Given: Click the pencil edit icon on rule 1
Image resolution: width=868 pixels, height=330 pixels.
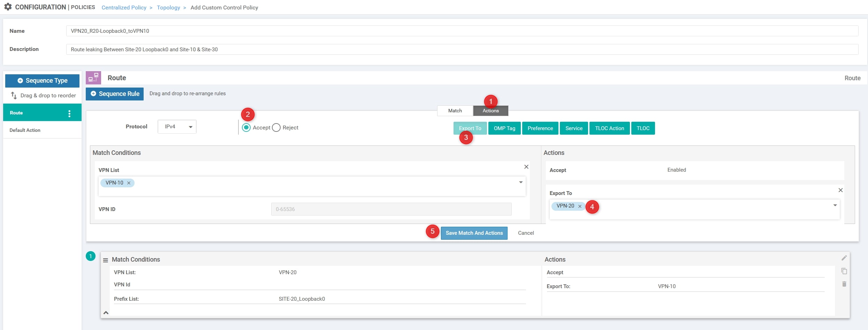Looking at the screenshot, I should [x=844, y=258].
